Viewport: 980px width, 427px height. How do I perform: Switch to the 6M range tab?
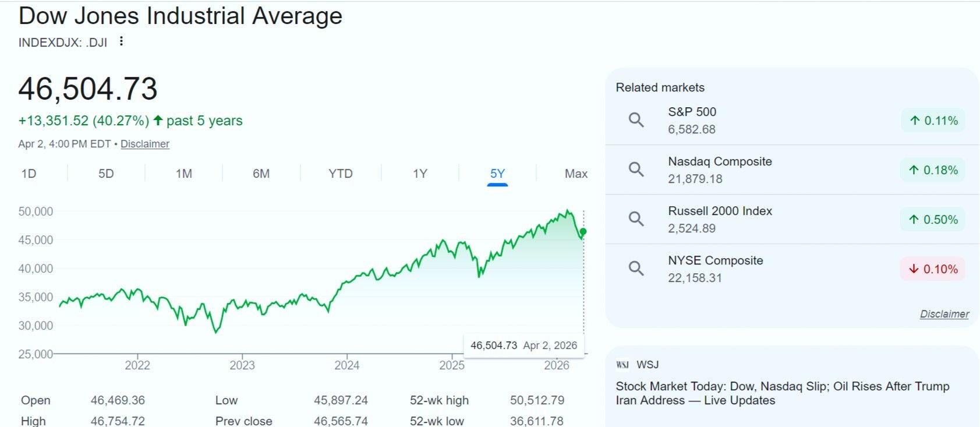tap(261, 174)
